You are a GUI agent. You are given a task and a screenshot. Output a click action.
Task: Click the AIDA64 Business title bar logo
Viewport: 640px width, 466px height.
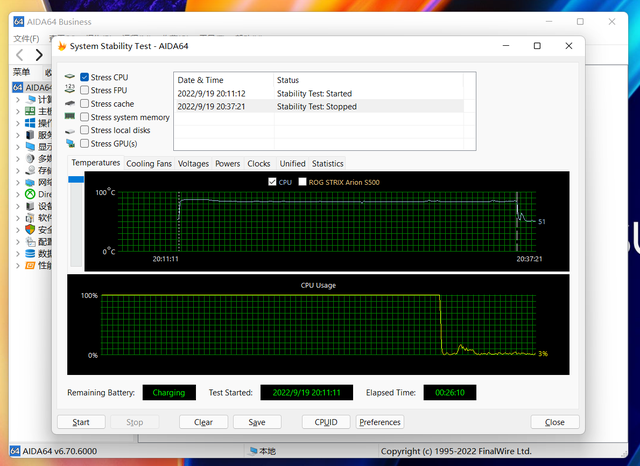[x=18, y=22]
